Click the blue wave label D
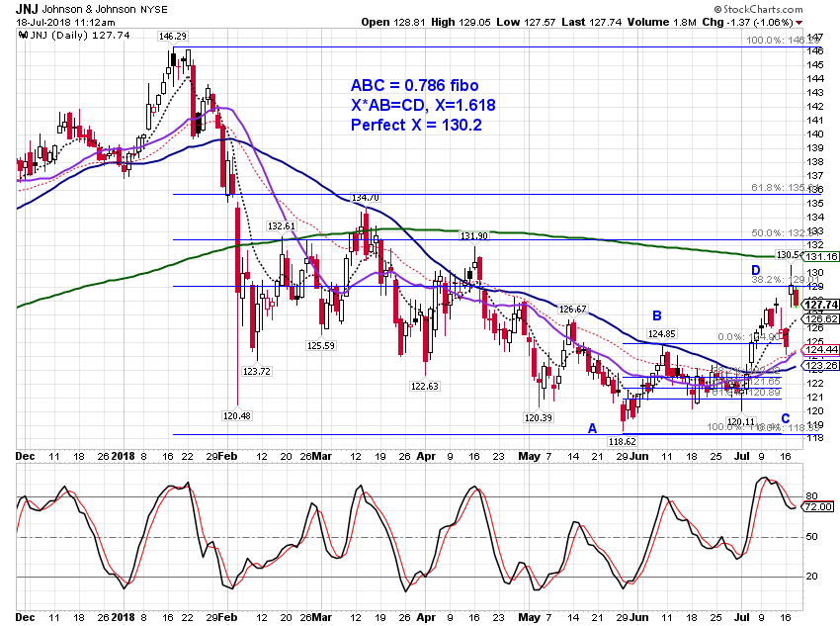Viewport: 840px width, 626px height. tap(756, 270)
